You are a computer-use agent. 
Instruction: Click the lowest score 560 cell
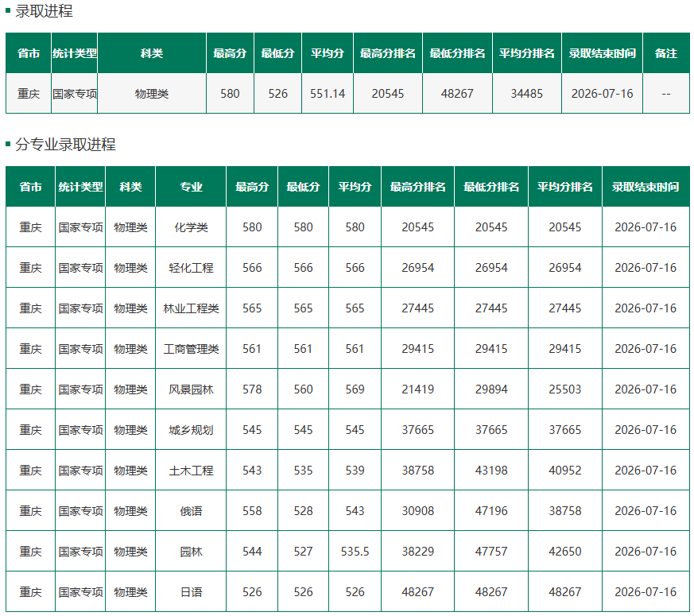pos(303,389)
